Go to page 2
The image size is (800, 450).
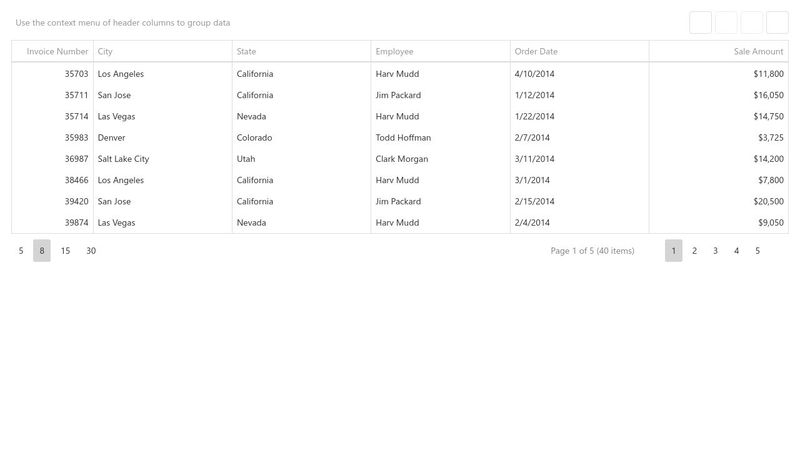tap(695, 251)
